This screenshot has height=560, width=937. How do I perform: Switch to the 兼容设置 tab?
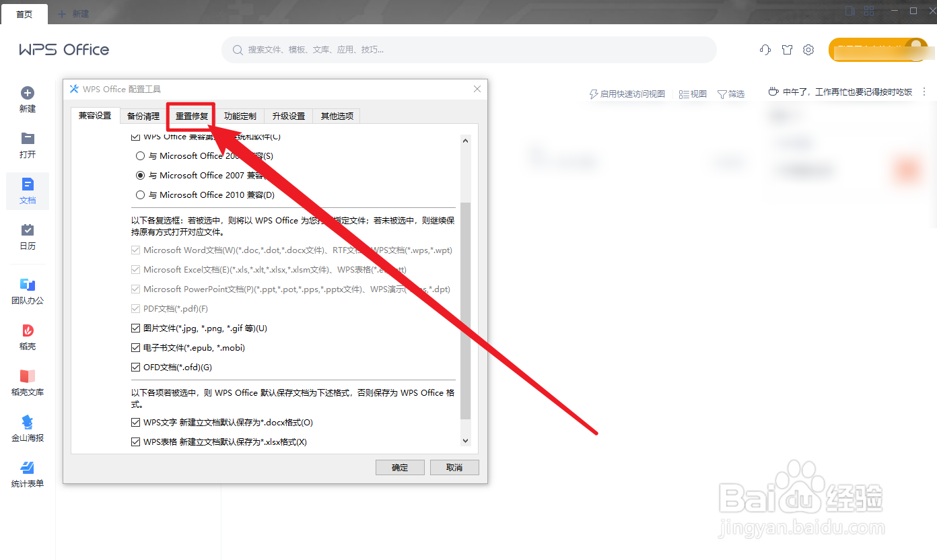(x=95, y=116)
